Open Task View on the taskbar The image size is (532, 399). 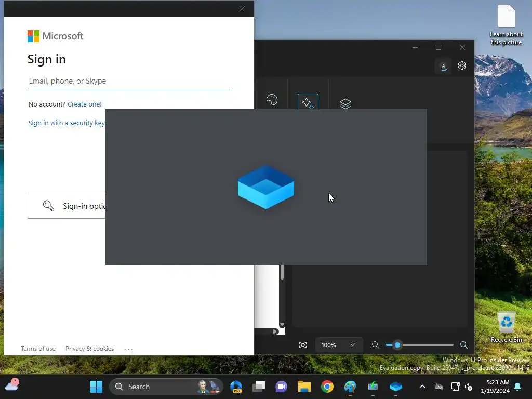[259, 387]
